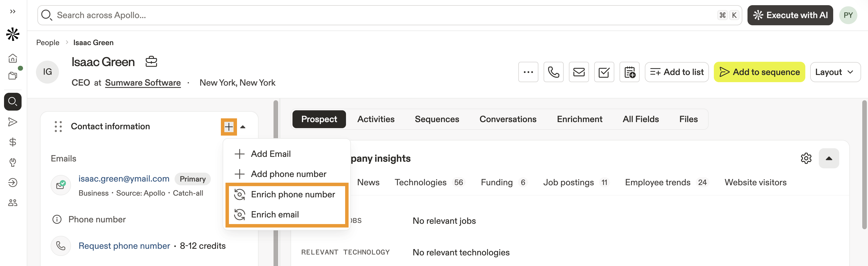
Task: Click the dollar sign Deals sidebar icon
Action: [13, 142]
